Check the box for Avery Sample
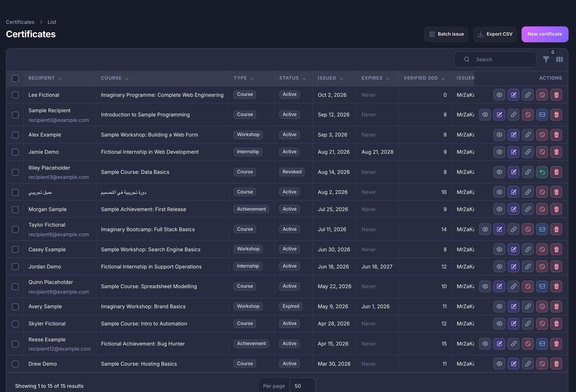The image size is (576, 392). pos(15,307)
